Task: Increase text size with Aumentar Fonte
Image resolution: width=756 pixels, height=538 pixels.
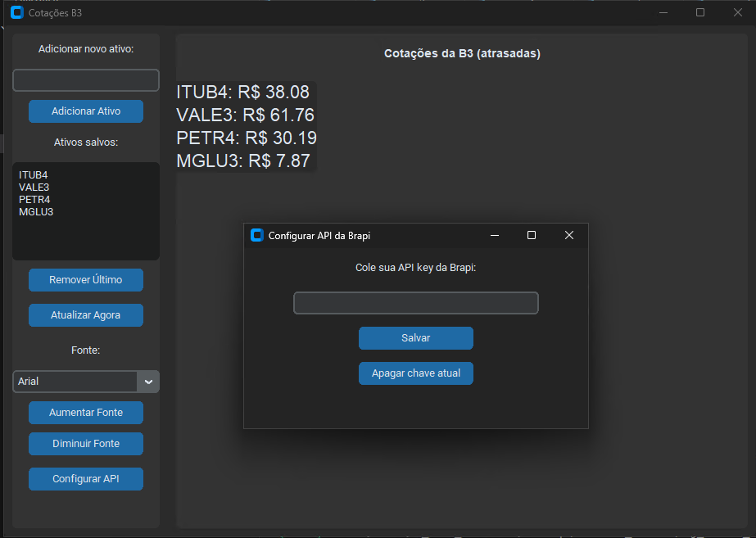Action: pos(85,413)
